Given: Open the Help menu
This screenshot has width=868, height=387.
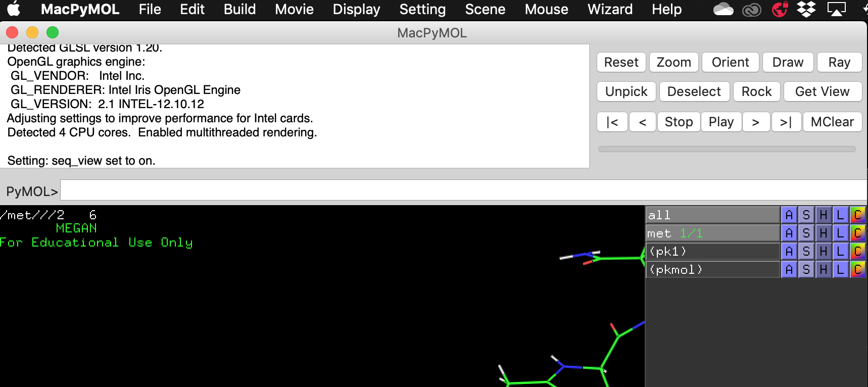Looking at the screenshot, I should click(x=667, y=9).
